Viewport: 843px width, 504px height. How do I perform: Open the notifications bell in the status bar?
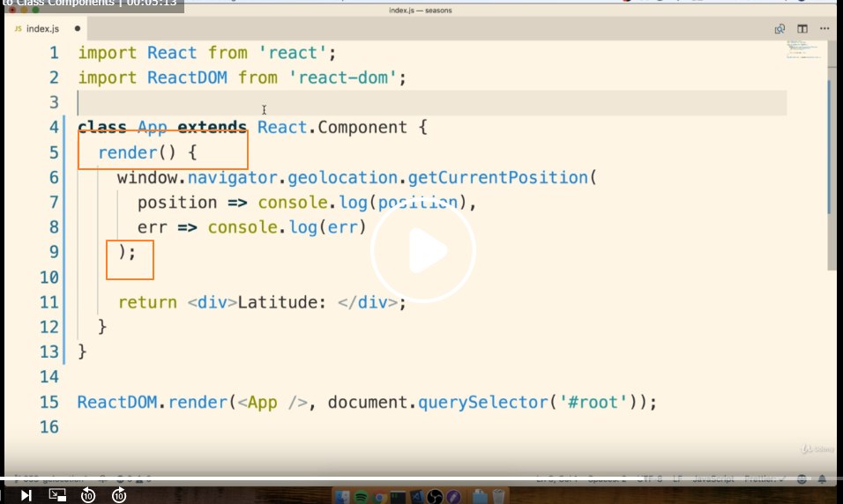pyautogui.click(x=822, y=478)
